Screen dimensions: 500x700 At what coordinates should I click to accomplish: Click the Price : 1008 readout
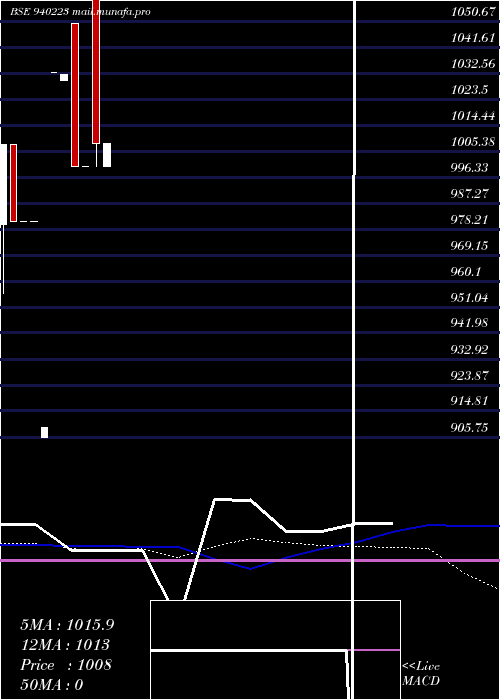pyautogui.click(x=66, y=665)
